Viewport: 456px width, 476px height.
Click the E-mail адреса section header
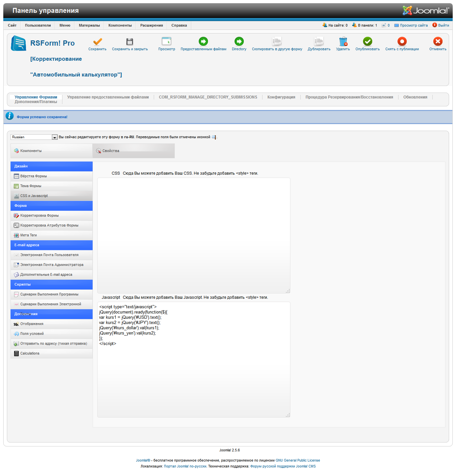tap(52, 245)
